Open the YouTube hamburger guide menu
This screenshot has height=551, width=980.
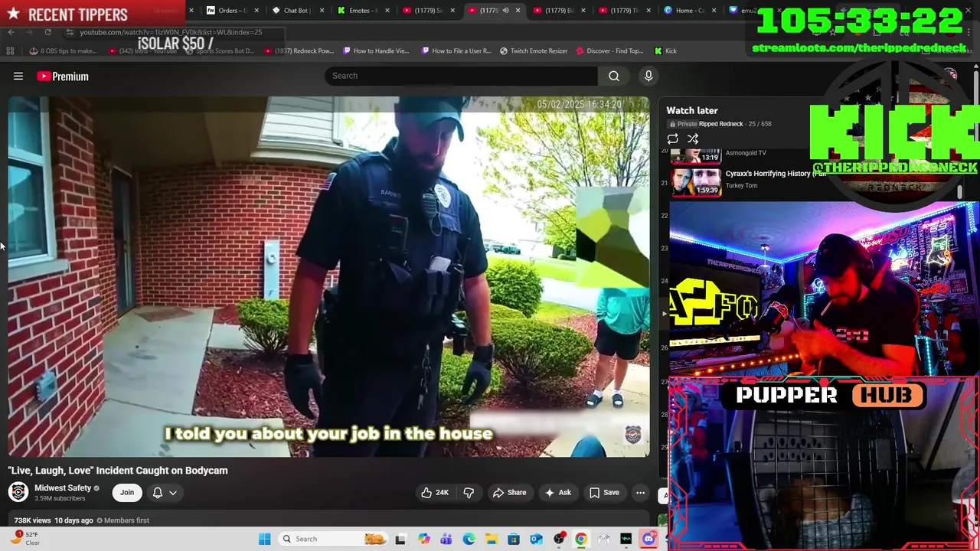pos(18,77)
